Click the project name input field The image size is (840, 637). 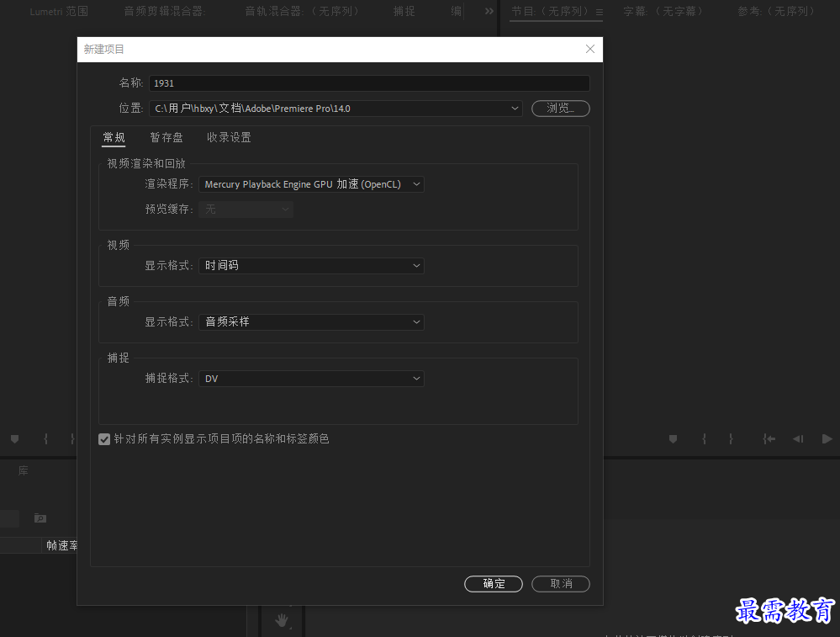(x=369, y=83)
